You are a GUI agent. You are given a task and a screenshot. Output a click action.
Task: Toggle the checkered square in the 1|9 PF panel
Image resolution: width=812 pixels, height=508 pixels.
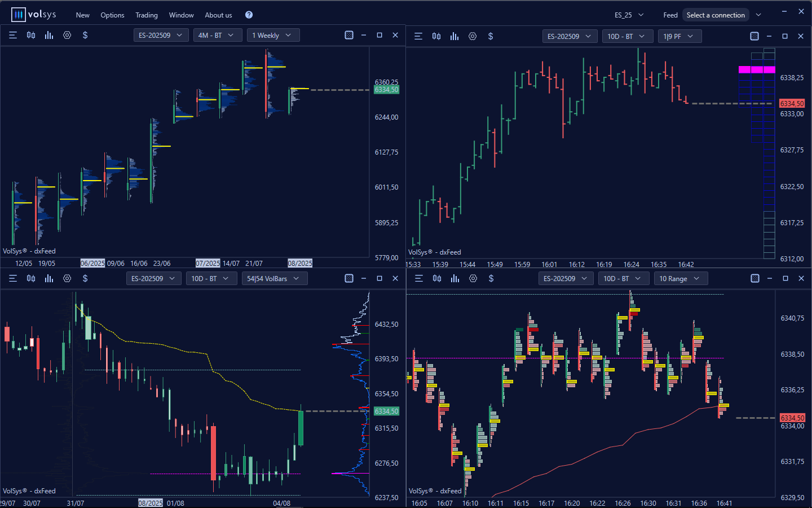[x=754, y=36]
